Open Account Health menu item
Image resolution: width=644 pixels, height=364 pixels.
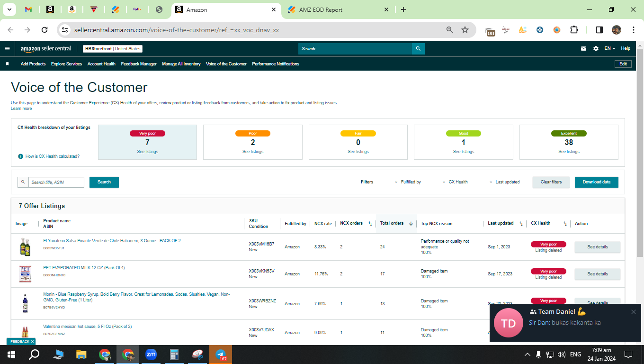point(101,64)
